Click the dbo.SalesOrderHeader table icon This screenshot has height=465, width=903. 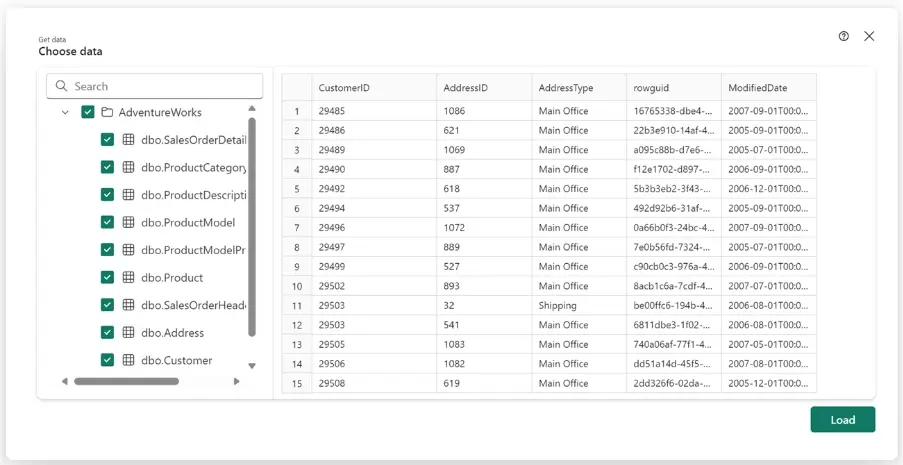tap(128, 305)
